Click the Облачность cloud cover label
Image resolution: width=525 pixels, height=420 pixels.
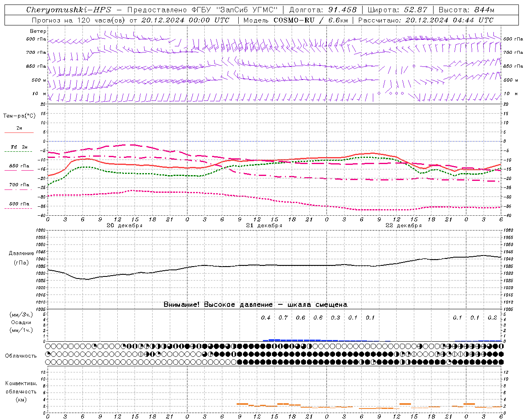point(21,356)
